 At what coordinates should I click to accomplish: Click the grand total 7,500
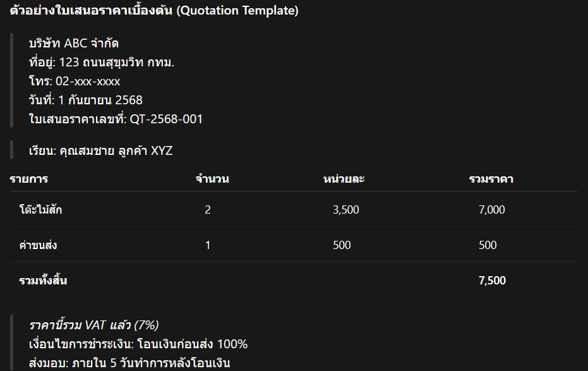click(492, 281)
